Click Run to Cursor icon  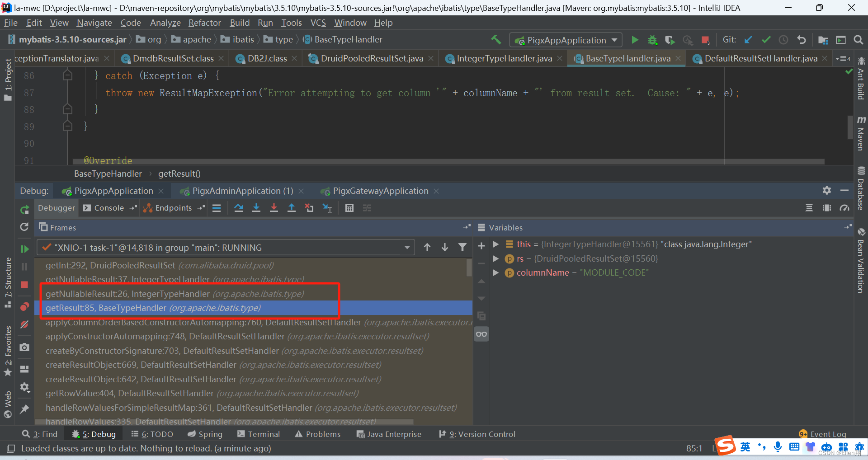point(327,208)
